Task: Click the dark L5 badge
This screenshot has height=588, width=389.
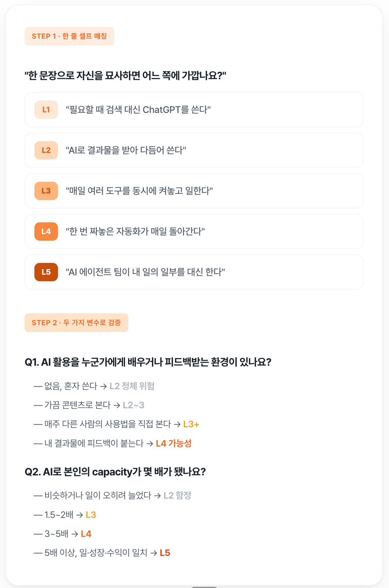Action: [x=46, y=272]
